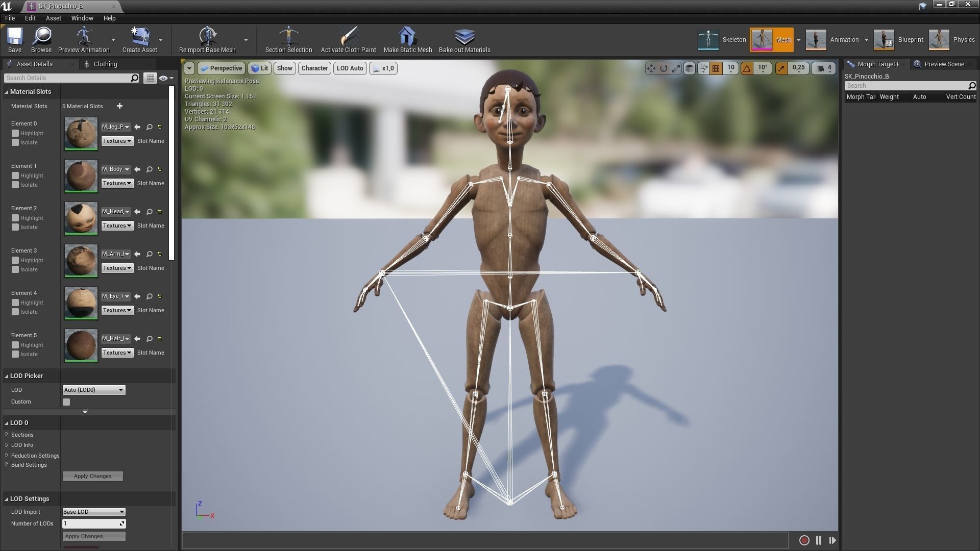Collapse the Material Slots section
Screen dimensions: 980x551
point(7,92)
